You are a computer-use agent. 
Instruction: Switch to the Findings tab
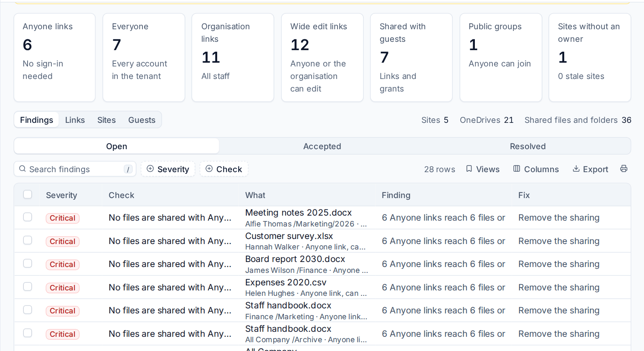(x=37, y=120)
